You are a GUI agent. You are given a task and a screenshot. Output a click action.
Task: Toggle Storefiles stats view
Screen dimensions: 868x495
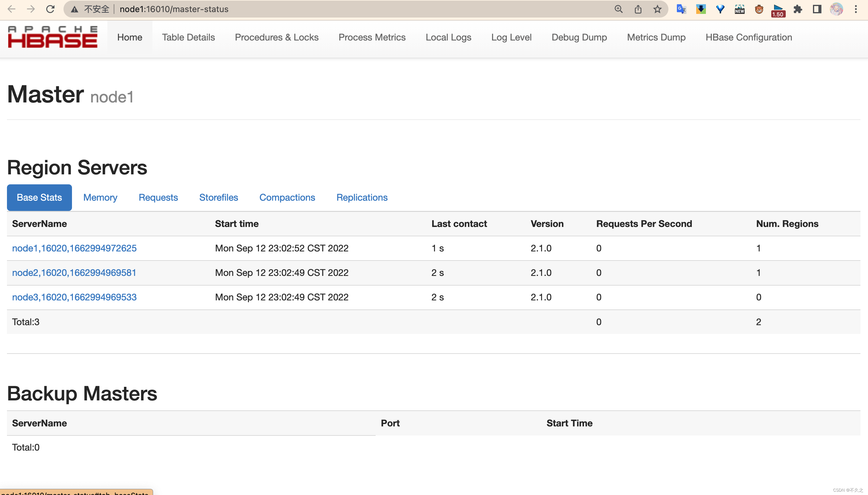tap(219, 197)
